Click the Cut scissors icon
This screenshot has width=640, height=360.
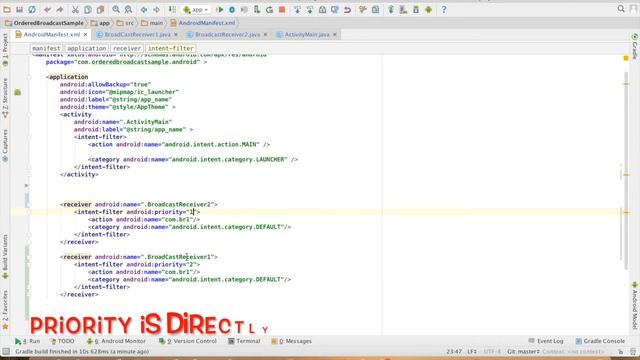[76, 9]
